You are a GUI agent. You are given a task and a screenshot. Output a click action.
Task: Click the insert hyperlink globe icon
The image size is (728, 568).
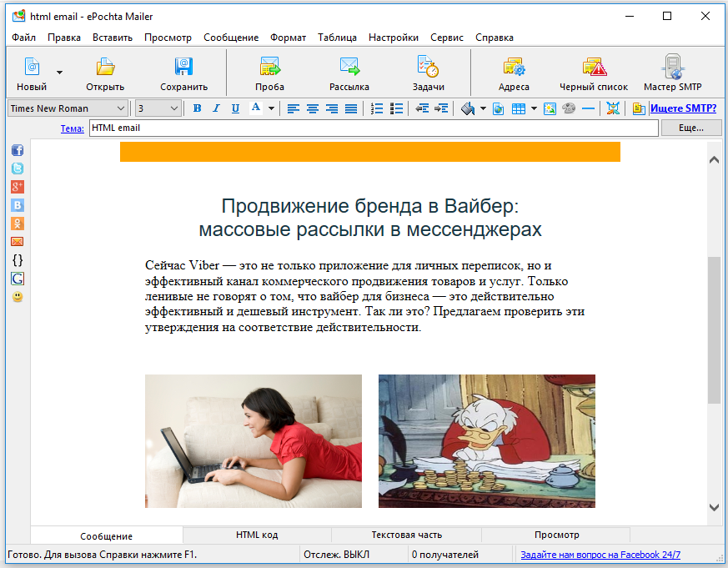point(498,108)
